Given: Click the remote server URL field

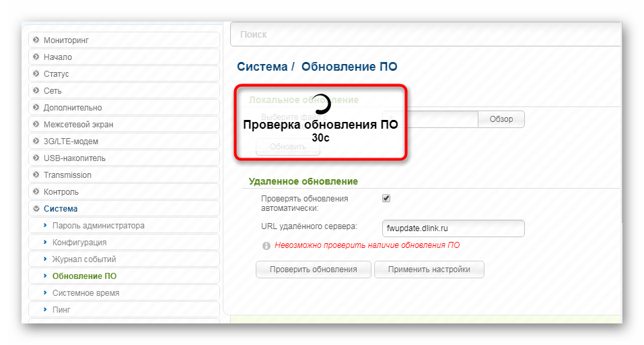Looking at the screenshot, I should (452, 228).
